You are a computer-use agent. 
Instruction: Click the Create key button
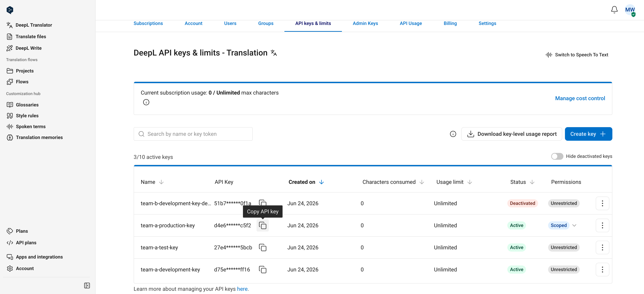tap(589, 134)
